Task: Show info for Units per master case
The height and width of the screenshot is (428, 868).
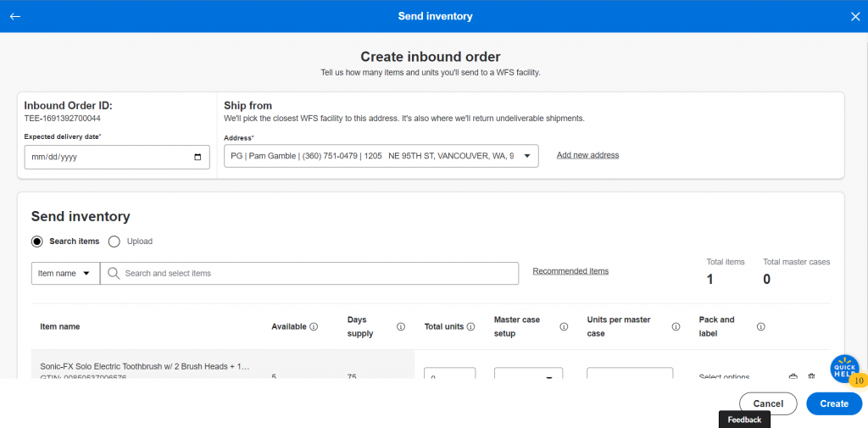Action: 676,326
